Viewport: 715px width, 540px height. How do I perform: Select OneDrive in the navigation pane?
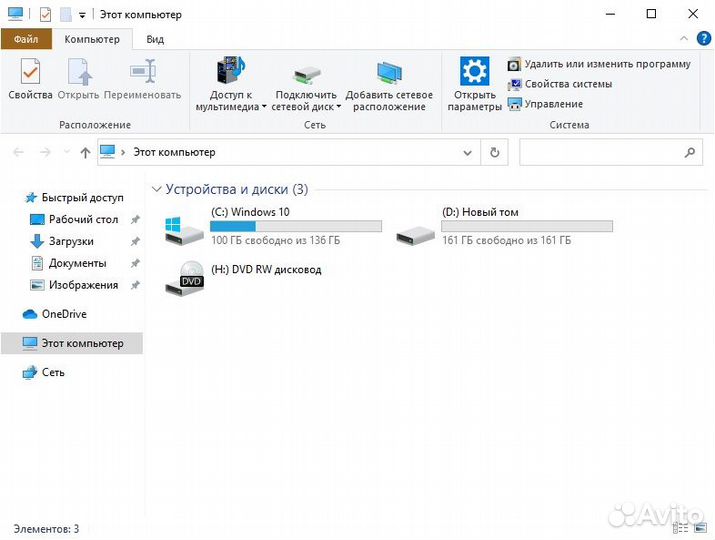click(x=64, y=314)
